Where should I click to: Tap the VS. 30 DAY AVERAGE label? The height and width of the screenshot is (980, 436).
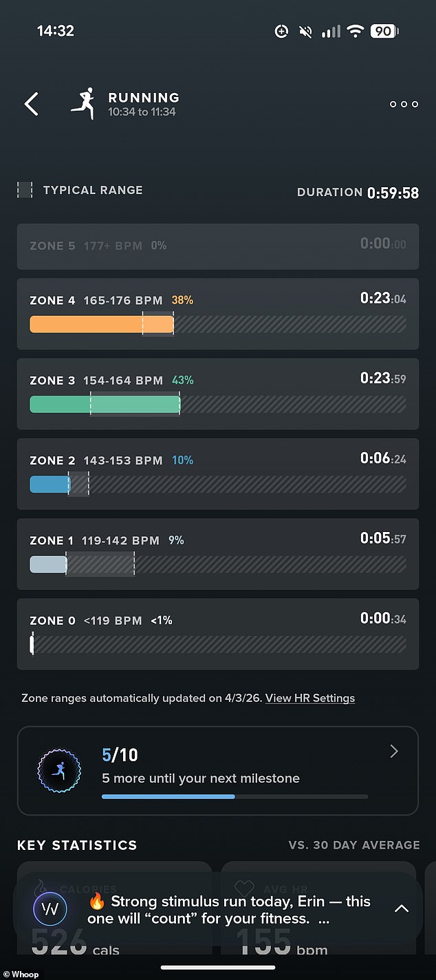355,845
